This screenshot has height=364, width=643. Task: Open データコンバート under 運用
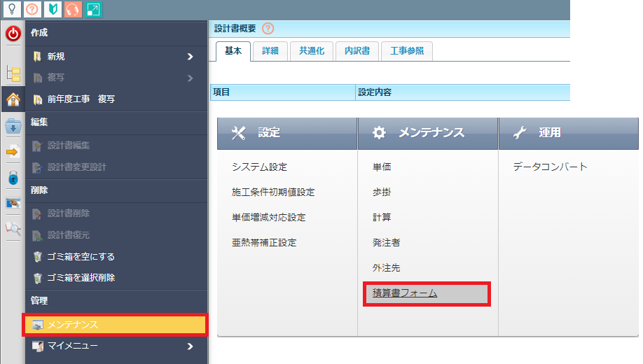[x=551, y=167]
